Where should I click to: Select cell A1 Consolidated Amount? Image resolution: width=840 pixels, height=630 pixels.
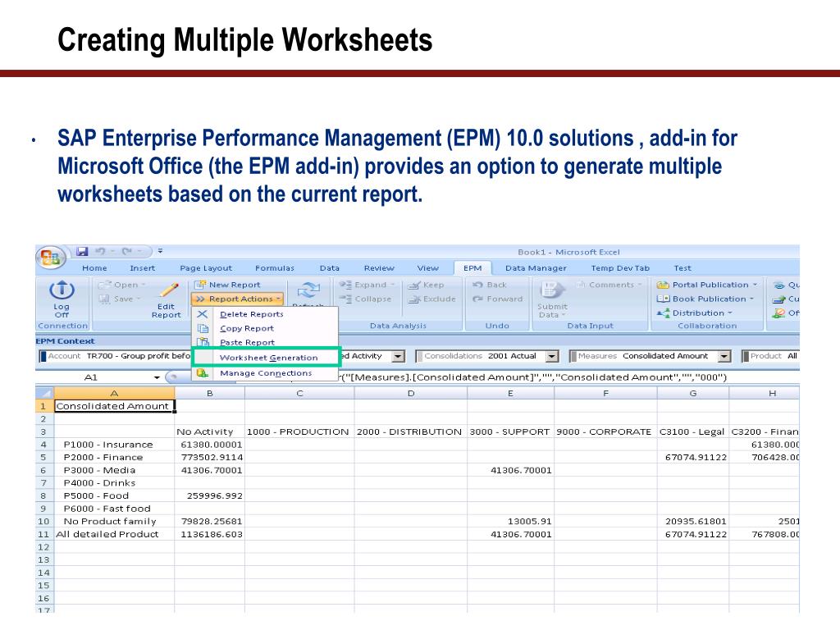(114, 406)
